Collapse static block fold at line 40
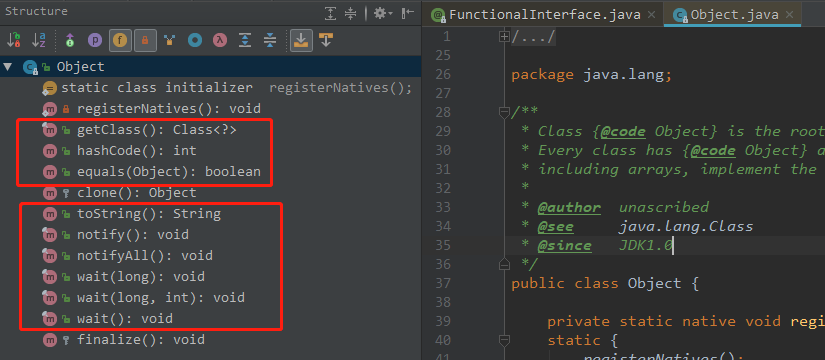This screenshot has height=360, width=825. point(504,341)
